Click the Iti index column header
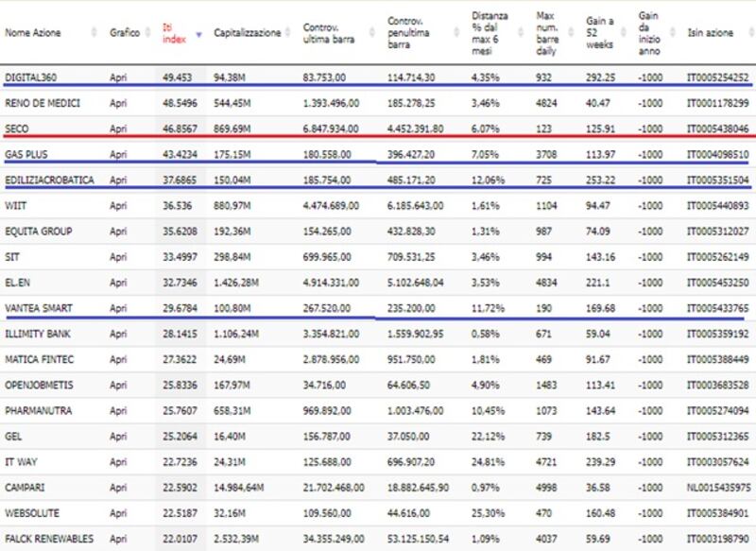The width and height of the screenshot is (756, 551). tap(174, 33)
